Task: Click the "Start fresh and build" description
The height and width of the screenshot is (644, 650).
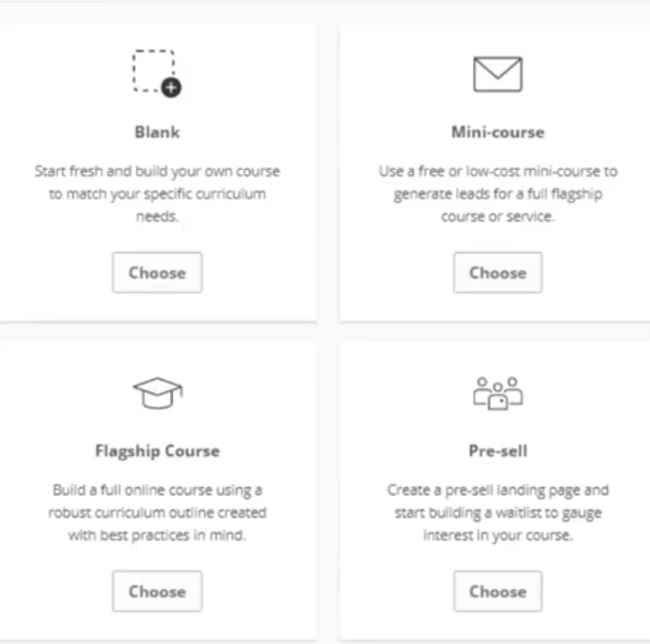Action: (x=157, y=172)
